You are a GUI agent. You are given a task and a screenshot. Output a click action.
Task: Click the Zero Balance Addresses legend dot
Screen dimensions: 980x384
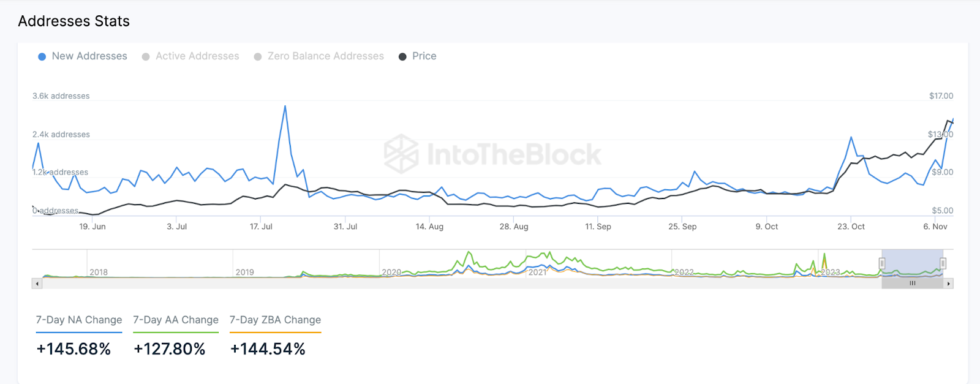click(x=258, y=56)
